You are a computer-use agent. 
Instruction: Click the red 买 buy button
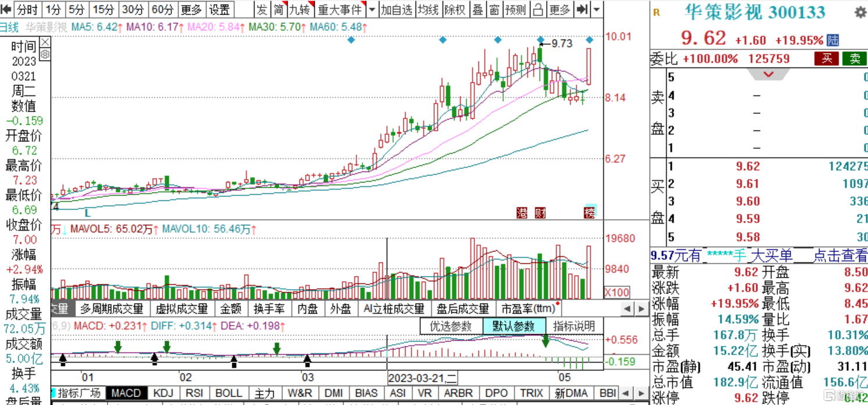coord(827,58)
